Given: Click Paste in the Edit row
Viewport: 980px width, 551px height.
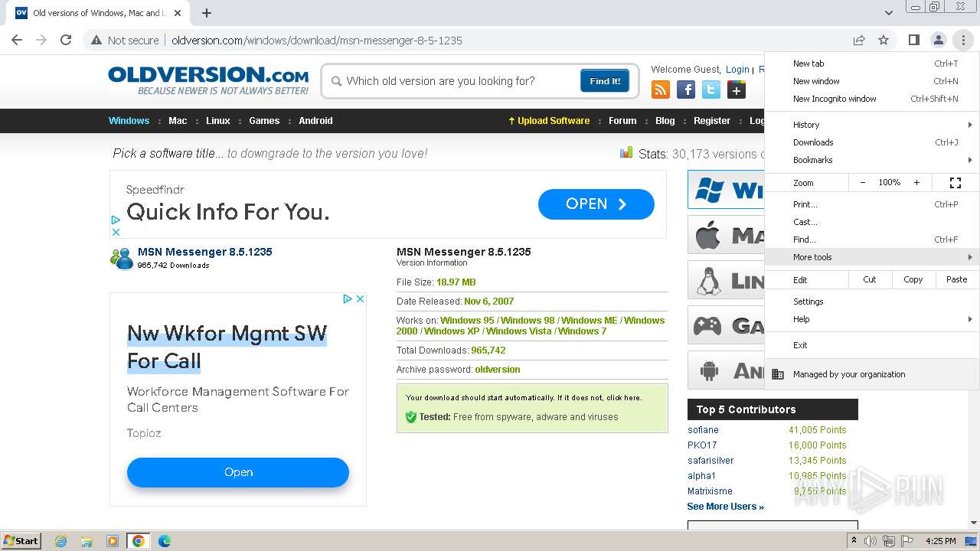Looking at the screenshot, I should (x=957, y=279).
